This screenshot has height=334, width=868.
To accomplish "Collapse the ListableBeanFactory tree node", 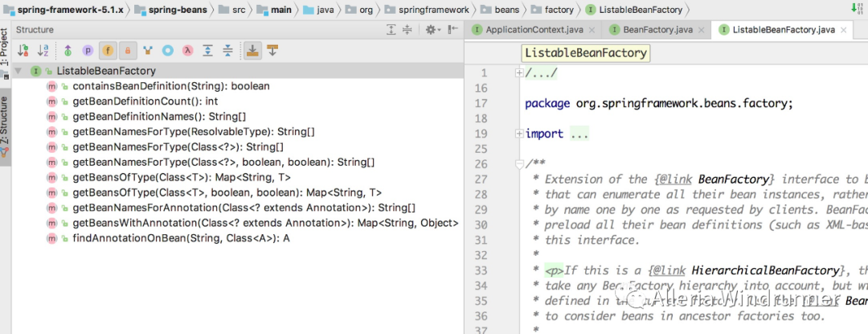I will click(x=18, y=72).
